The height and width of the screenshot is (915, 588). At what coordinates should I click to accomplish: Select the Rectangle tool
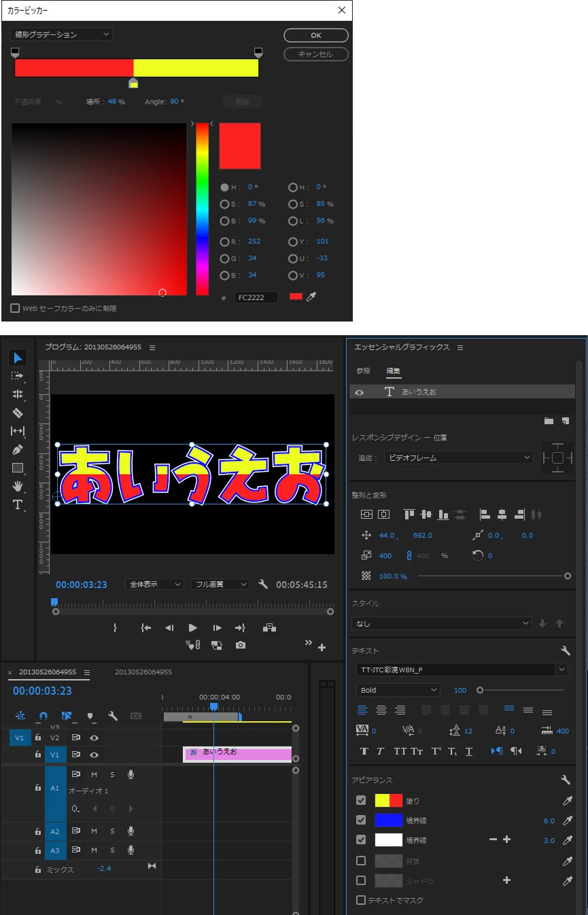(18, 468)
